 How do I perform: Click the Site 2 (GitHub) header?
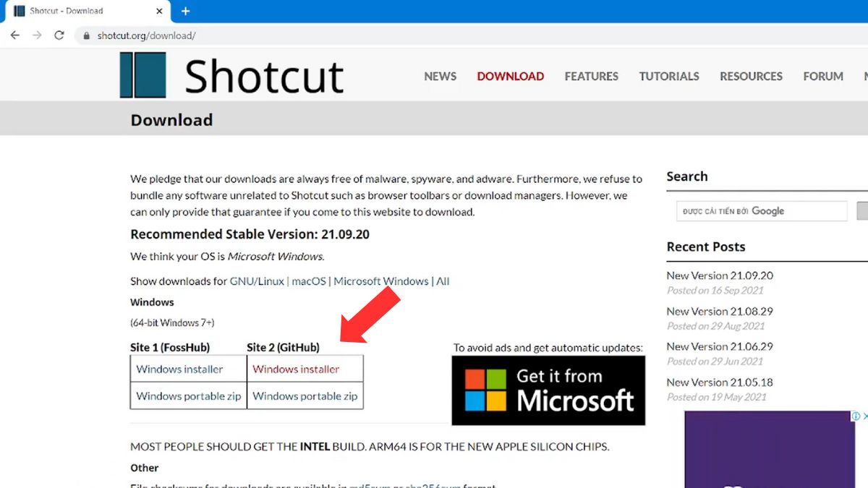(x=283, y=348)
